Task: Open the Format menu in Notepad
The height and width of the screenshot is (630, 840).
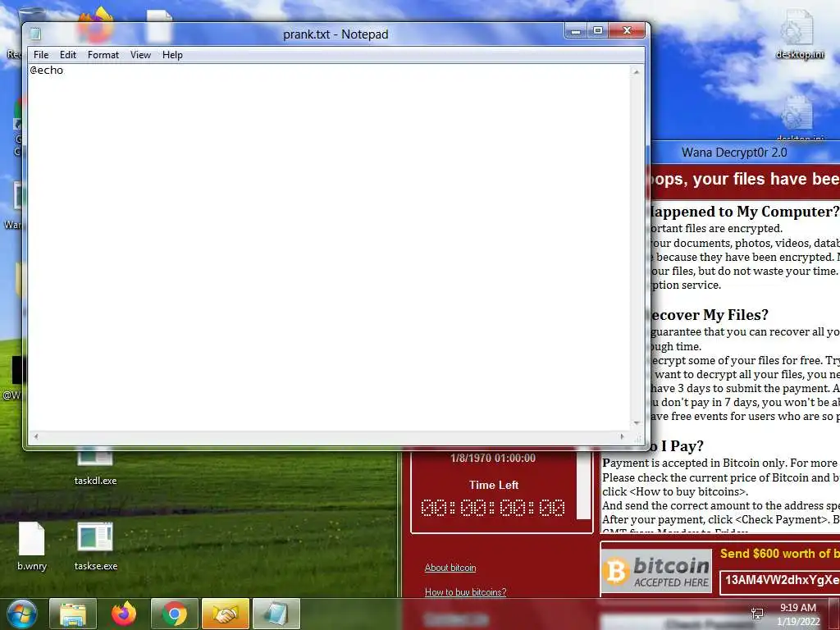Action: (x=103, y=55)
